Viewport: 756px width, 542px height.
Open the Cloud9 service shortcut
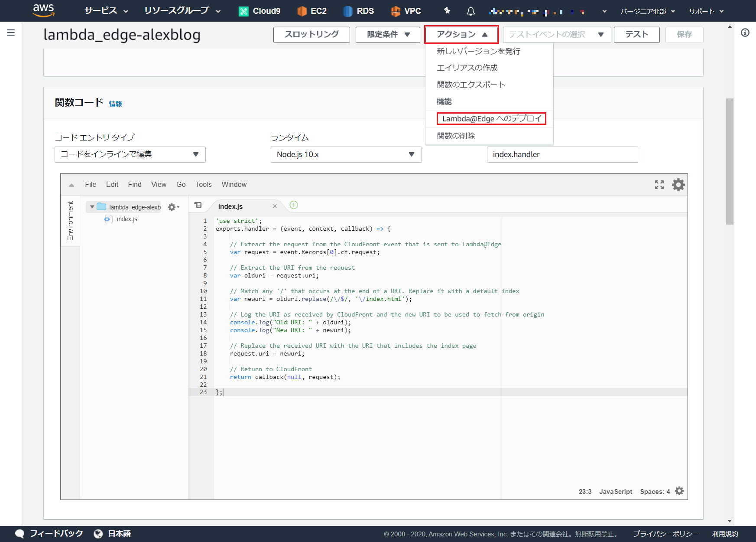[260, 11]
